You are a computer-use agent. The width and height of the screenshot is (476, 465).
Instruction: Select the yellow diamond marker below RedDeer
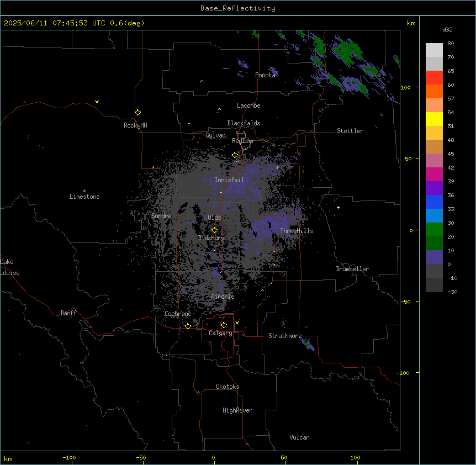click(x=235, y=155)
